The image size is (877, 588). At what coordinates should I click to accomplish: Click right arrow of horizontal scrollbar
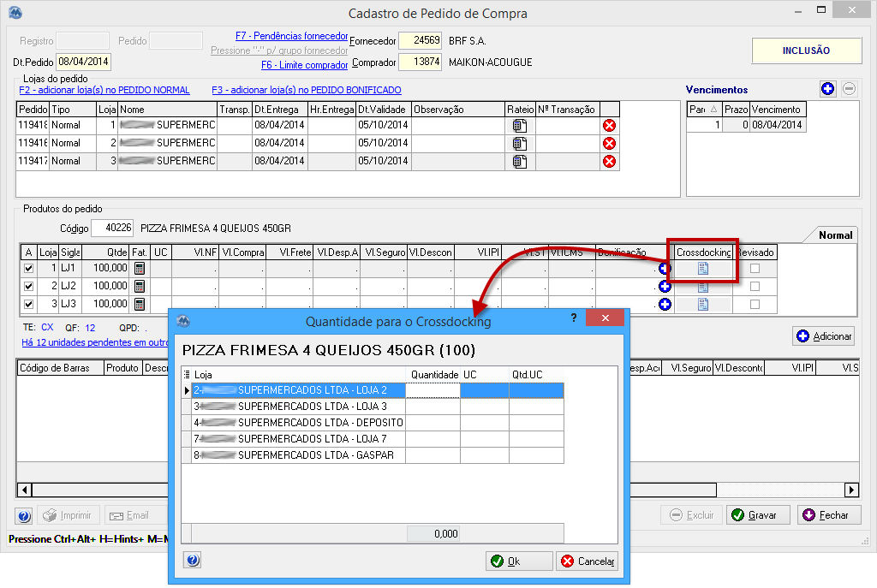851,490
